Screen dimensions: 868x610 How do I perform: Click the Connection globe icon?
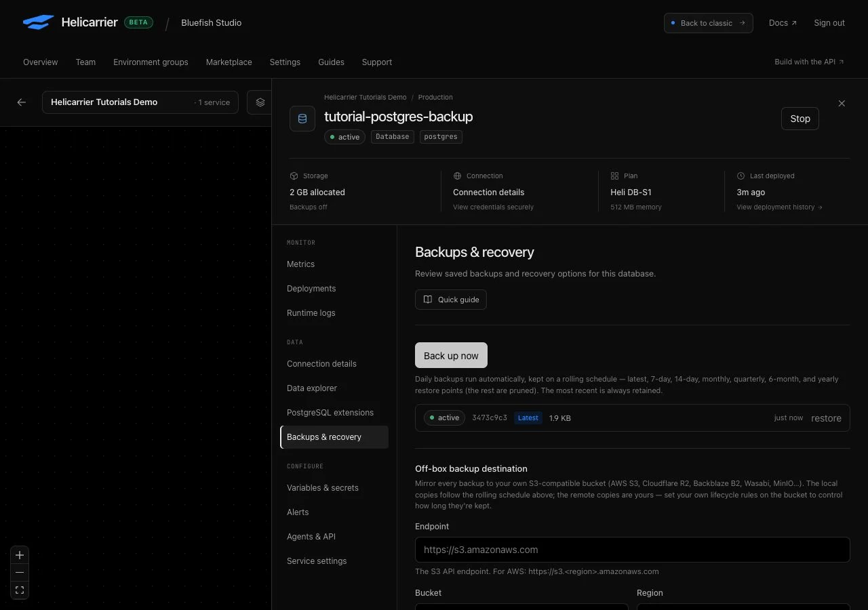pos(457,176)
